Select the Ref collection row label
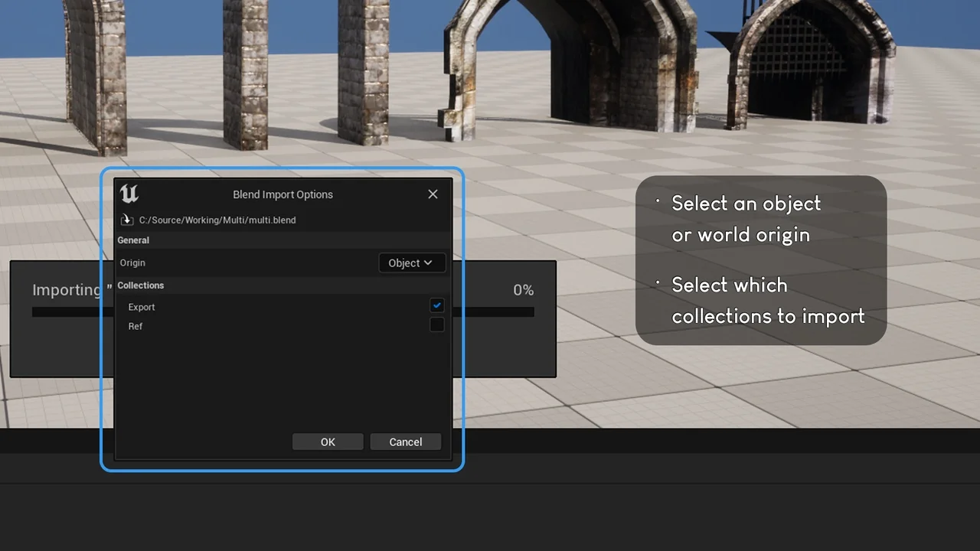Screen dimensions: 980x551 tap(136, 326)
